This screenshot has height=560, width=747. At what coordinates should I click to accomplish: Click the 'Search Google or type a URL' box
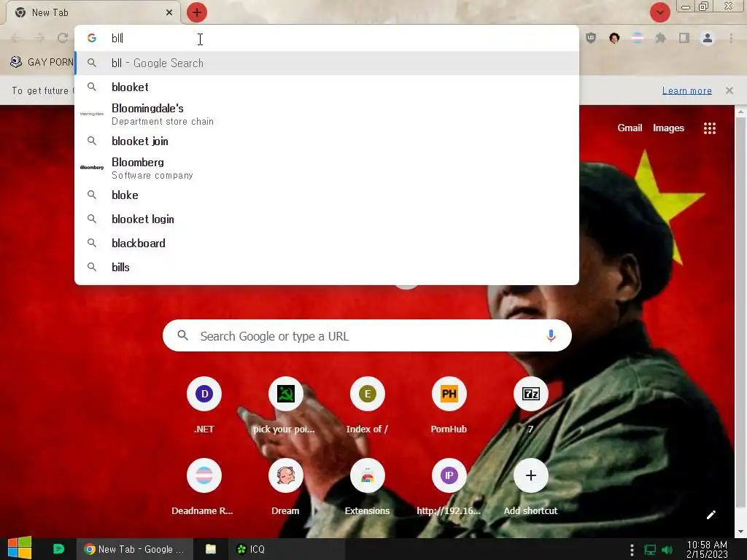coord(367,335)
